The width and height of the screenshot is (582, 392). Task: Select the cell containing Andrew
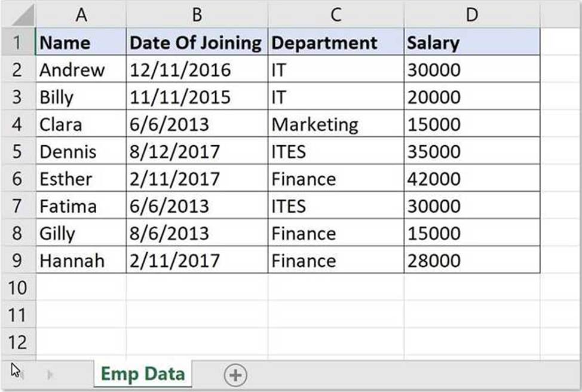pyautogui.click(x=81, y=70)
